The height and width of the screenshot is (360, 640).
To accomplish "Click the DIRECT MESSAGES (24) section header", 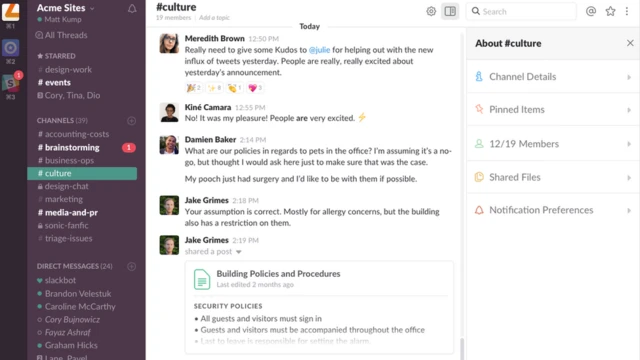I will [x=74, y=266].
